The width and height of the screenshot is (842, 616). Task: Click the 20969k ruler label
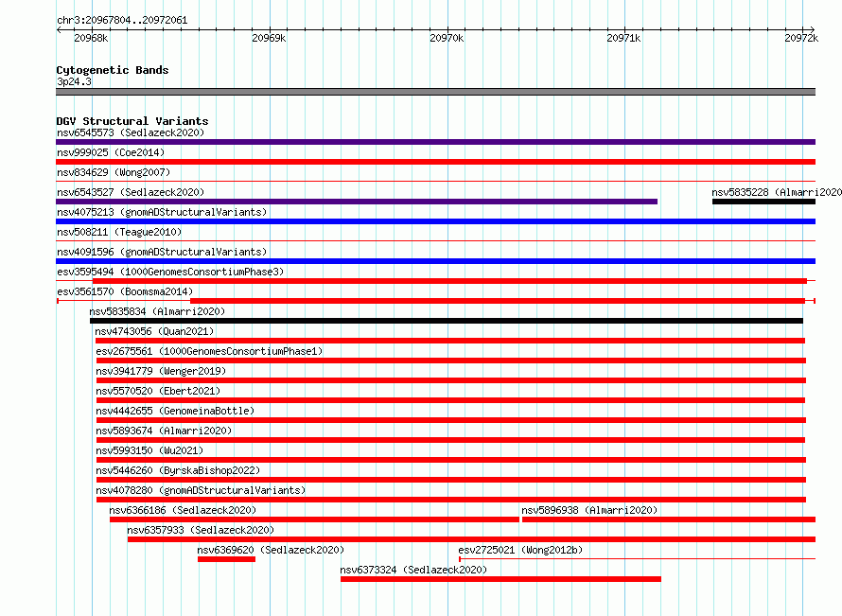click(x=269, y=38)
